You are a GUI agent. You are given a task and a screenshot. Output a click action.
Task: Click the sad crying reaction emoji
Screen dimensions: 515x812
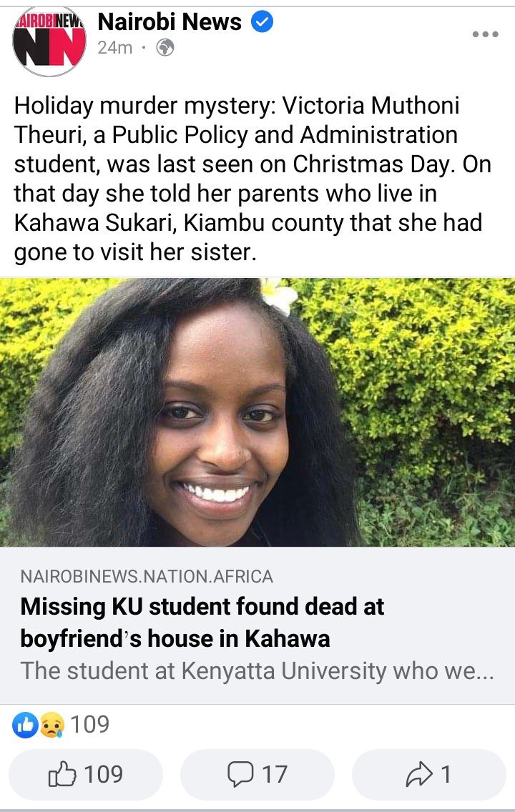(51, 725)
